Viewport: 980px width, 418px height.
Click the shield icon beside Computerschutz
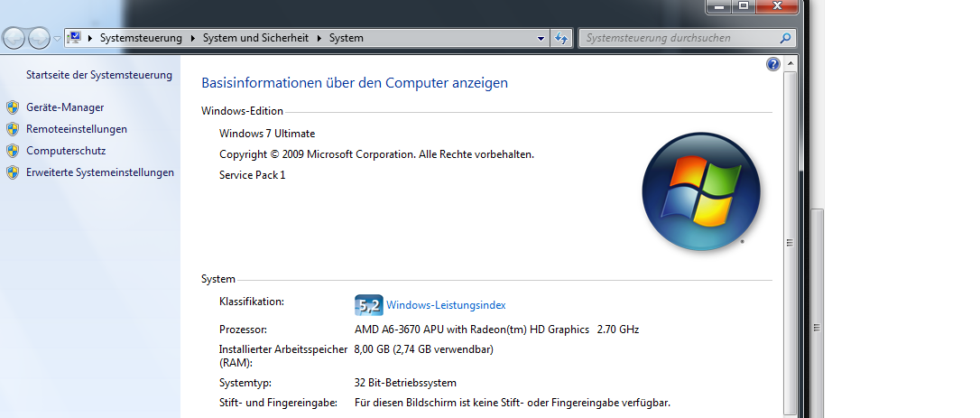pos(13,151)
